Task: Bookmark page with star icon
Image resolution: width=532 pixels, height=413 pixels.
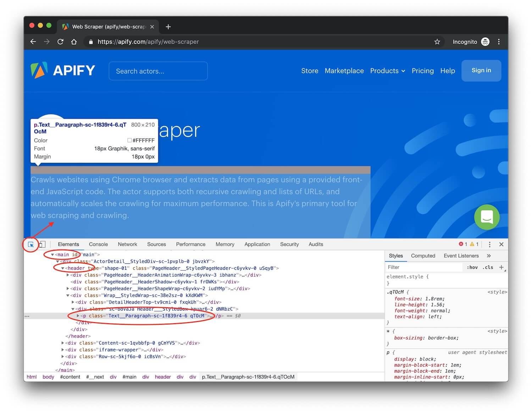Action: [437, 42]
